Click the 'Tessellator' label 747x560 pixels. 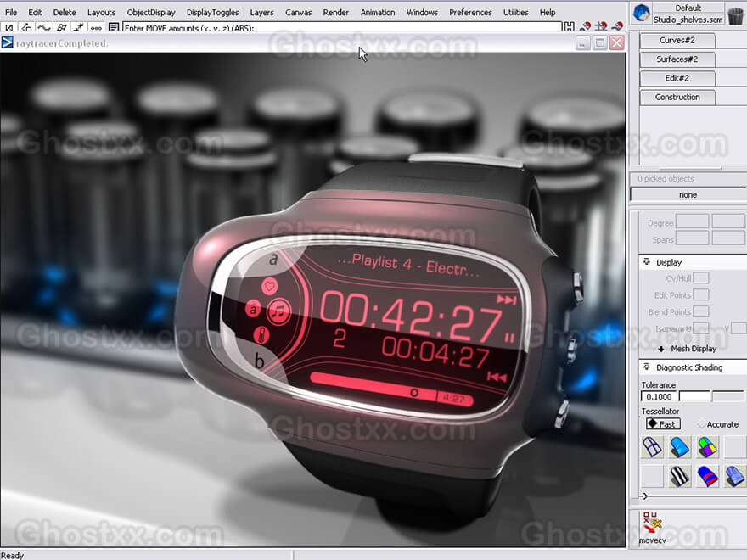(x=660, y=411)
